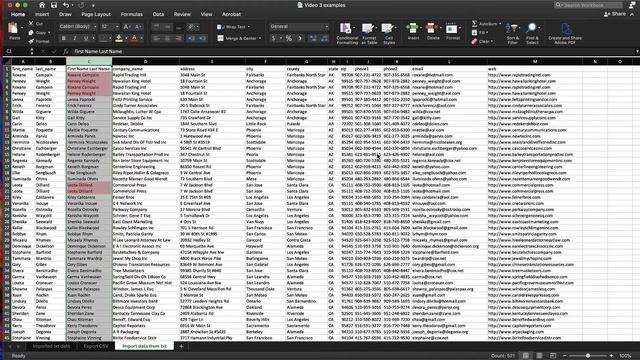Image resolution: width=640 pixels, height=360 pixels.
Task: Open Conditional Formatting
Action: (347, 33)
